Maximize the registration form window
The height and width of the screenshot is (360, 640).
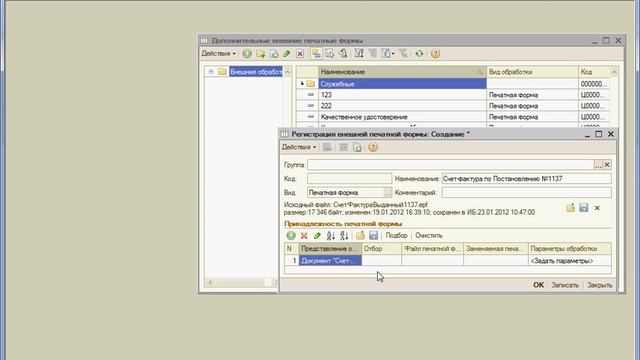pos(598,134)
